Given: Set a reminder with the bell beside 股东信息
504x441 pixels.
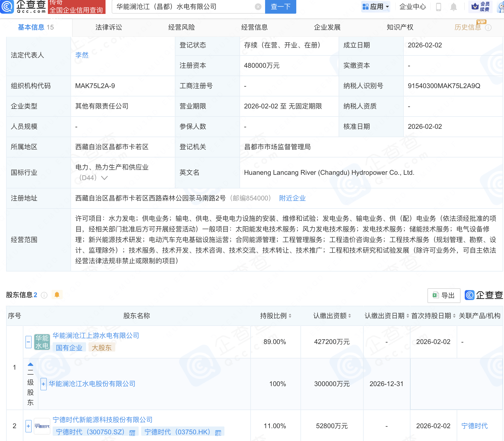Looking at the screenshot, I should (x=57, y=294).
